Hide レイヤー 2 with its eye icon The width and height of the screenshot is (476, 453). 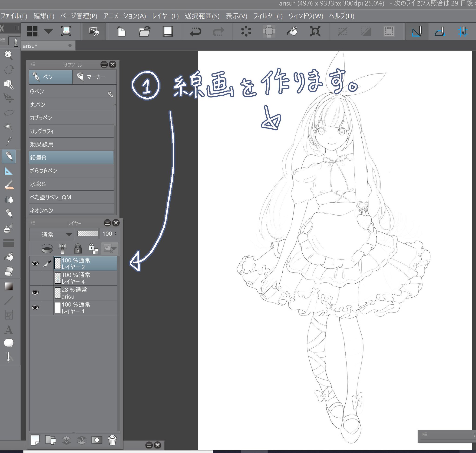coord(35,263)
